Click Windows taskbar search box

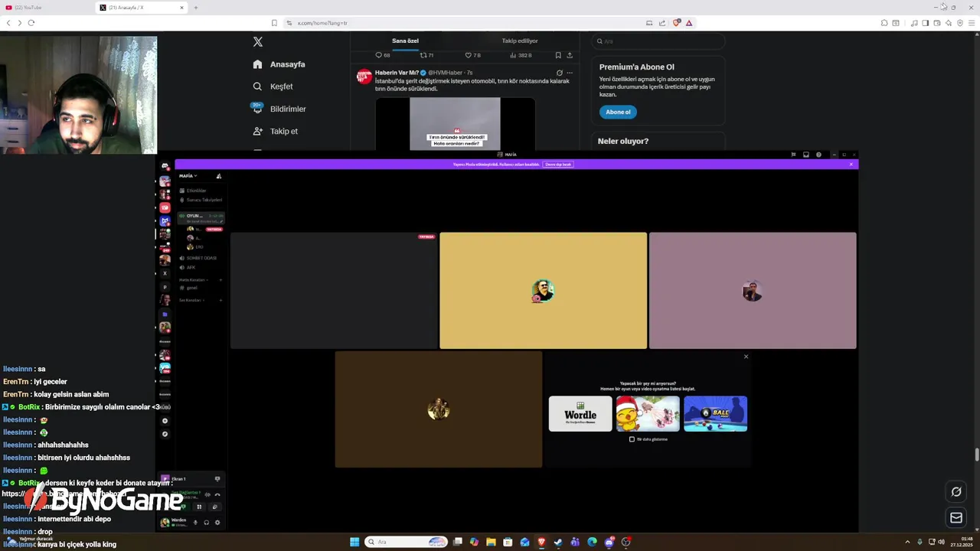[406, 542]
